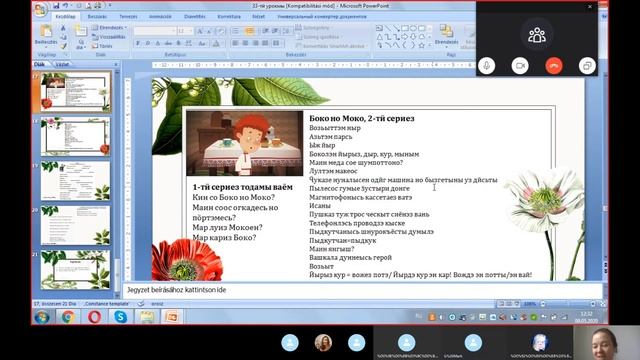640x360 pixels.
Task: Adjust the zoom slider in status bar
Action: pyautogui.click(x=567, y=304)
